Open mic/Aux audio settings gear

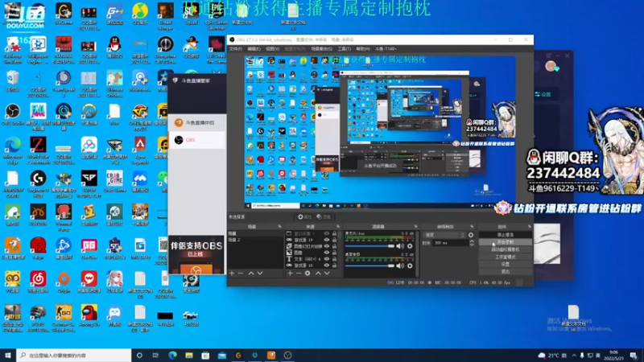pyautogui.click(x=410, y=246)
